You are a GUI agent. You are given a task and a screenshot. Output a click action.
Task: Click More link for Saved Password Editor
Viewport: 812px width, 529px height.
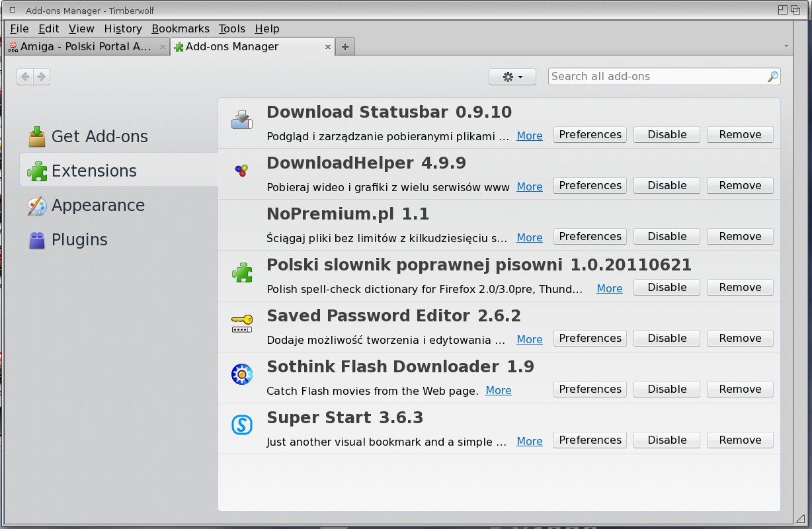(x=530, y=339)
